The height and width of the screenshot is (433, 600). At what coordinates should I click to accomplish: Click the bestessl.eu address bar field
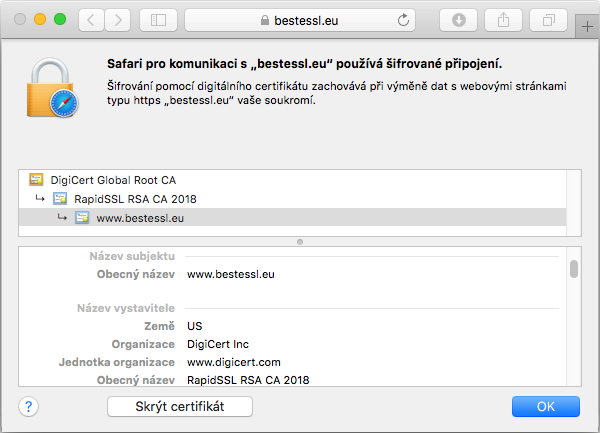coord(300,20)
